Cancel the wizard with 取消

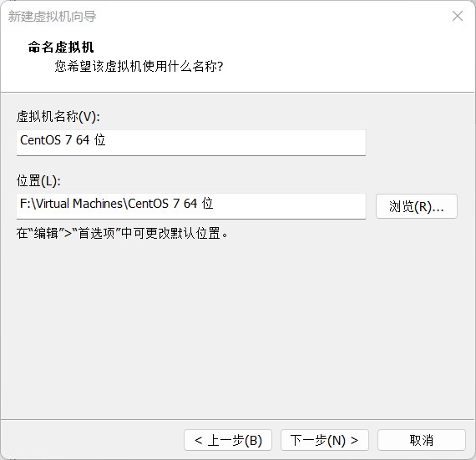[x=422, y=440]
